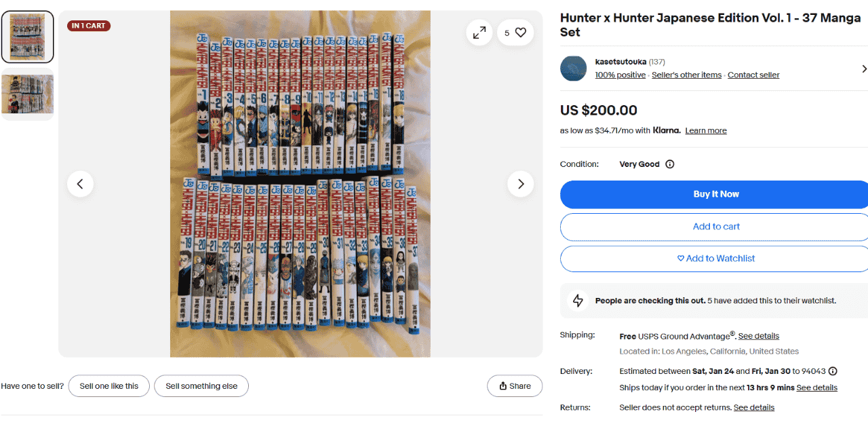The width and height of the screenshot is (868, 433).
Task: Expand the listing image to full screen
Action: 479,33
